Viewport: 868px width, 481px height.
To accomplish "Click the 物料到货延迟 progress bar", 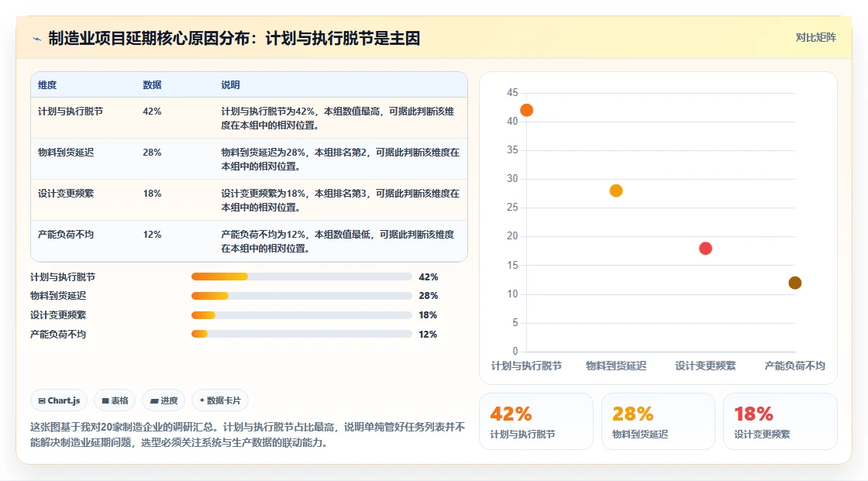I will pyautogui.click(x=301, y=296).
